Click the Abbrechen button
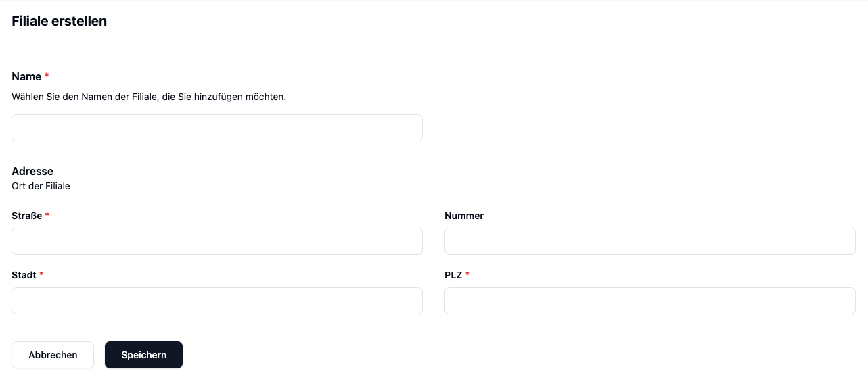The height and width of the screenshot is (390, 868). coord(53,355)
